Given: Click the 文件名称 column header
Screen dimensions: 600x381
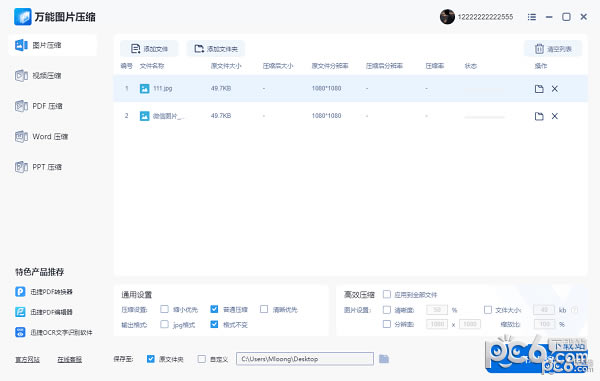Looking at the screenshot, I should pos(152,66).
